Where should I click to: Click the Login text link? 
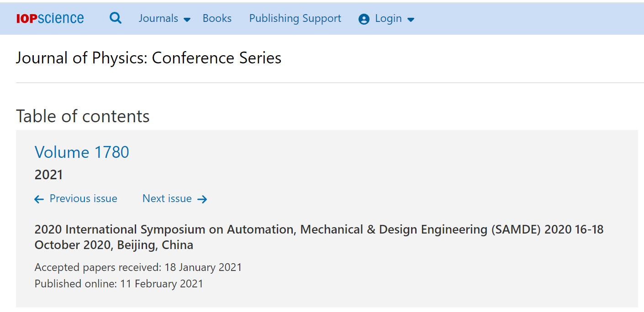pyautogui.click(x=388, y=18)
